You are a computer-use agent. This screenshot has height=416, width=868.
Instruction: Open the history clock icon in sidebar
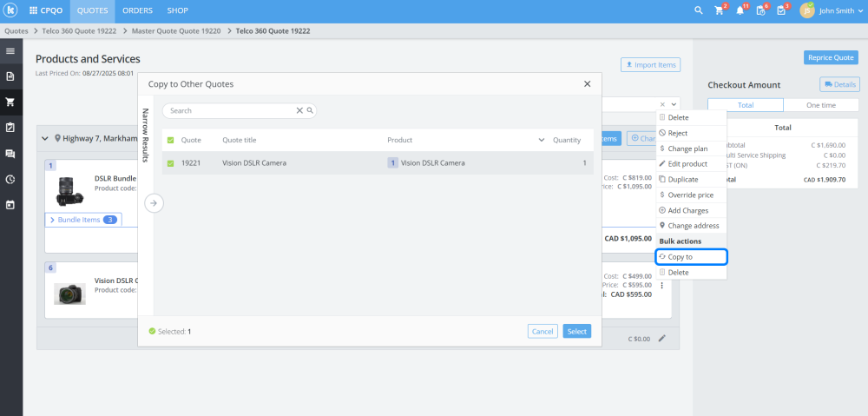[x=10, y=180]
